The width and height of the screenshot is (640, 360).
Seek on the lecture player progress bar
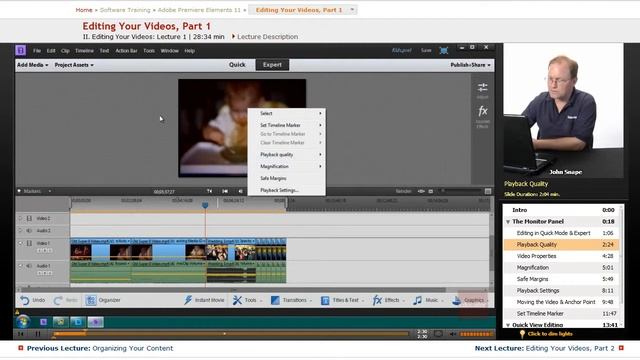pyautogui.click(x=231, y=334)
